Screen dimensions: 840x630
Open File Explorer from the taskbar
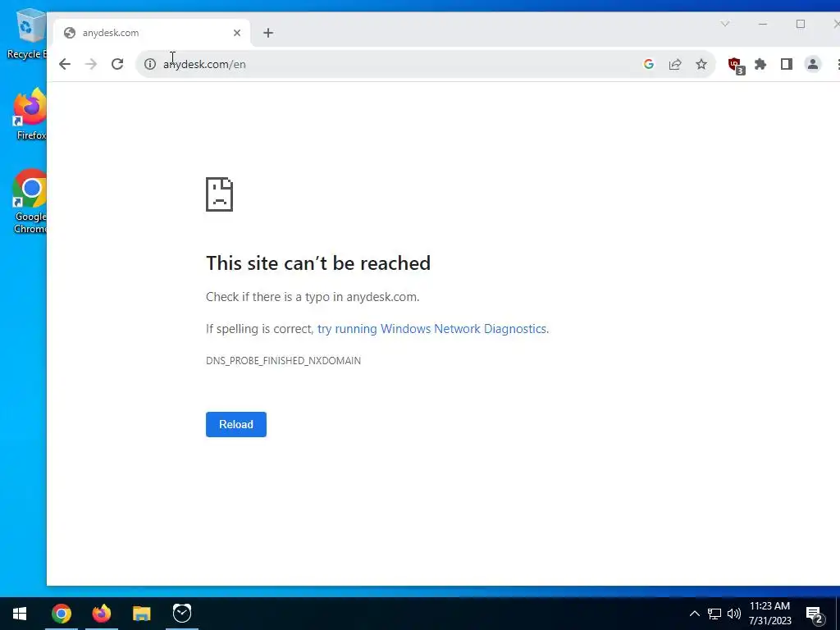(142, 614)
